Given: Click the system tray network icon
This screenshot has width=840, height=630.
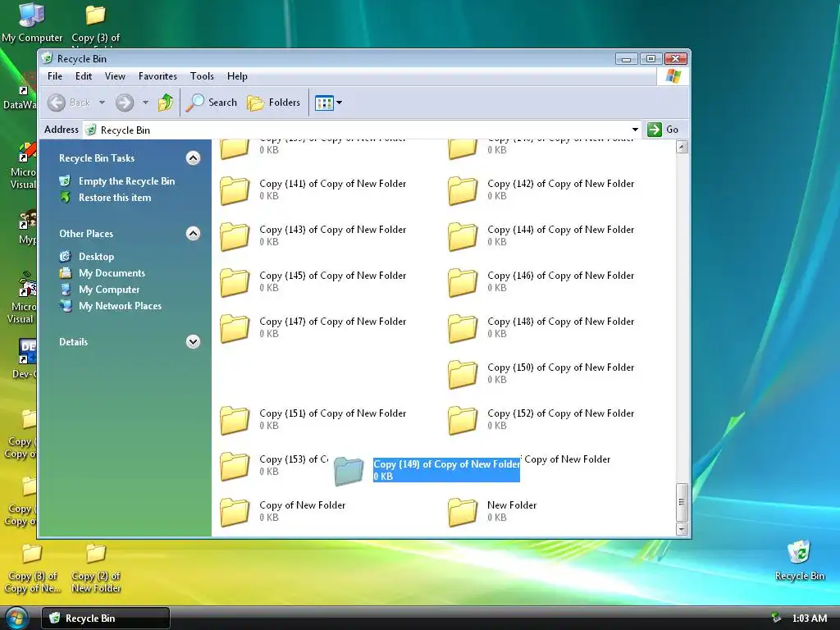Looking at the screenshot, I should [x=776, y=619].
